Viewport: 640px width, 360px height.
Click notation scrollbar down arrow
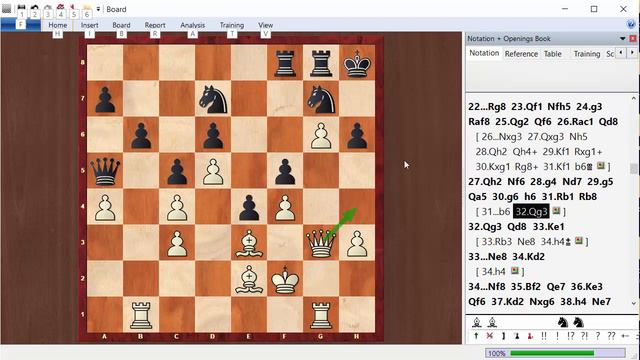coord(633,303)
